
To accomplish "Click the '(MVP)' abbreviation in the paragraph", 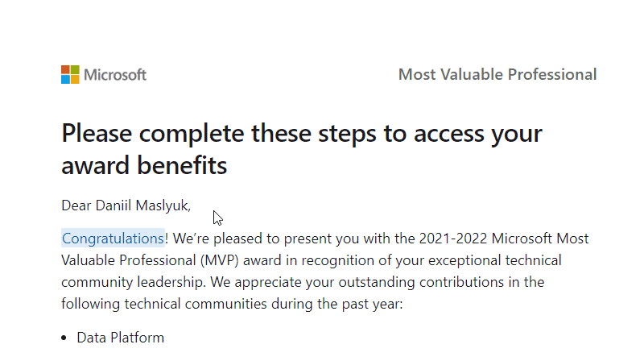I will [219, 260].
